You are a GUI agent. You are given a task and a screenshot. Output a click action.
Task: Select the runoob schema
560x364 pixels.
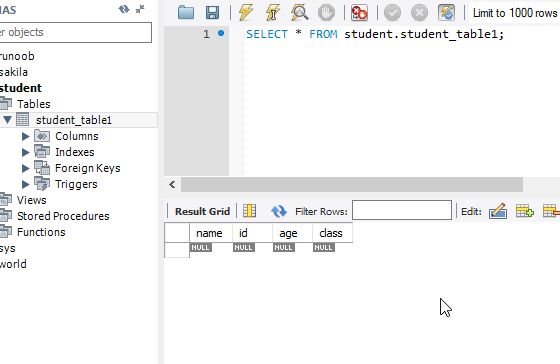tap(17, 56)
